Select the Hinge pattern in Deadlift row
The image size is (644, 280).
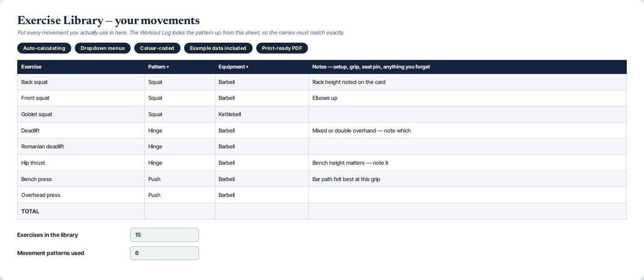180,131
